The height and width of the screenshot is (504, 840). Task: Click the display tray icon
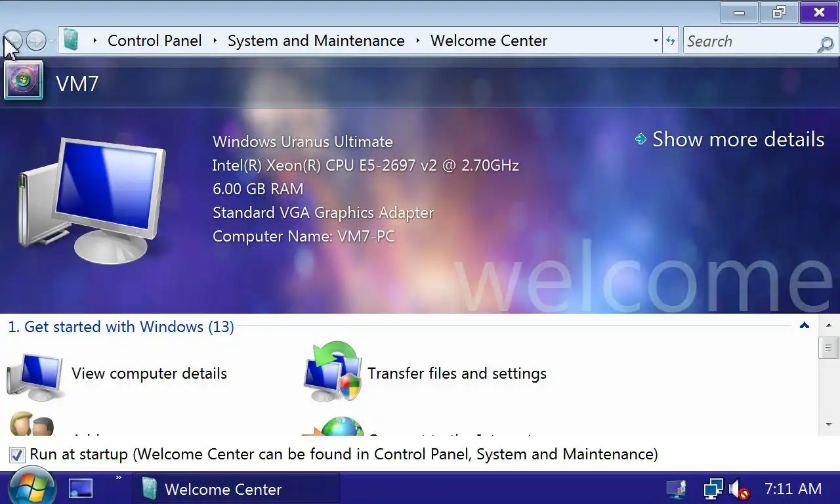pos(675,489)
